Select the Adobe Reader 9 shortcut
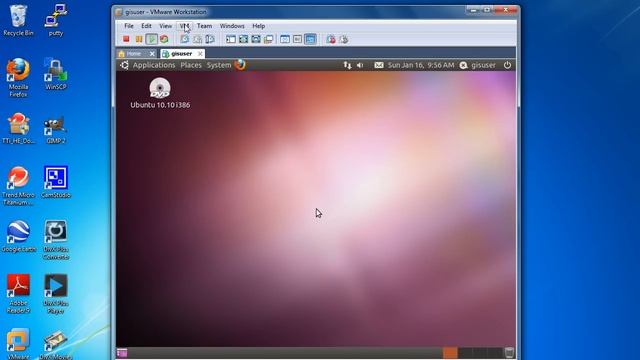640x360 pixels. (18, 294)
